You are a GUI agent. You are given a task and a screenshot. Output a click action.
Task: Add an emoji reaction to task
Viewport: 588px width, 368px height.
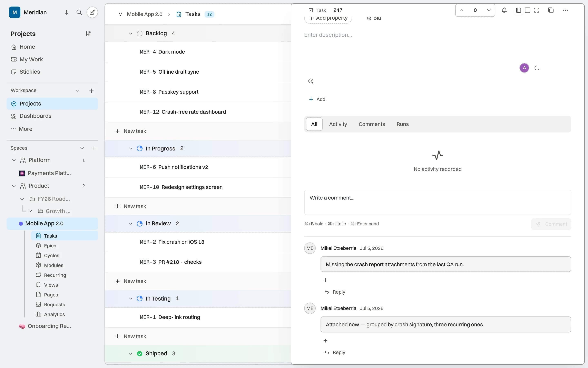[x=311, y=81]
